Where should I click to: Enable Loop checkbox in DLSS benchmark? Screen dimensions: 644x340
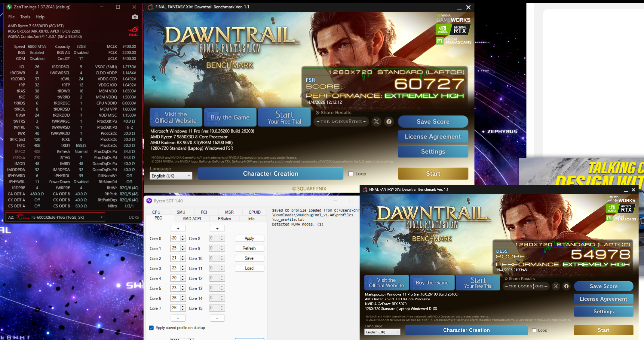(534, 330)
